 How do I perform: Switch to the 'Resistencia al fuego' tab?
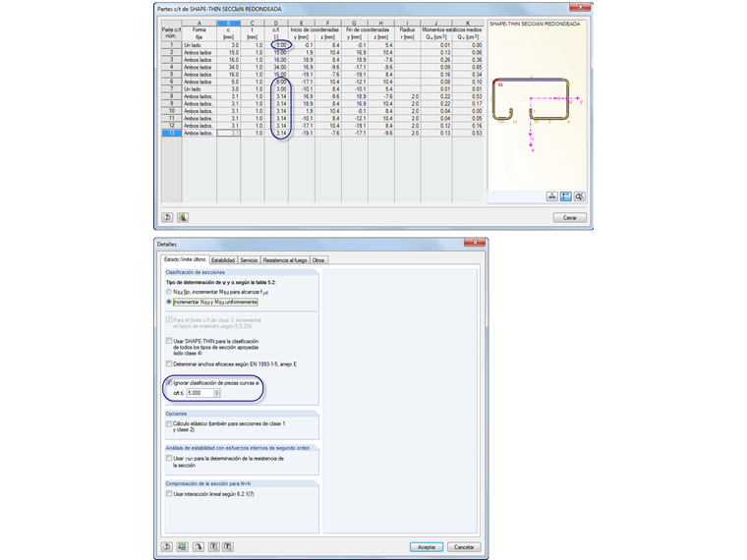click(x=285, y=260)
